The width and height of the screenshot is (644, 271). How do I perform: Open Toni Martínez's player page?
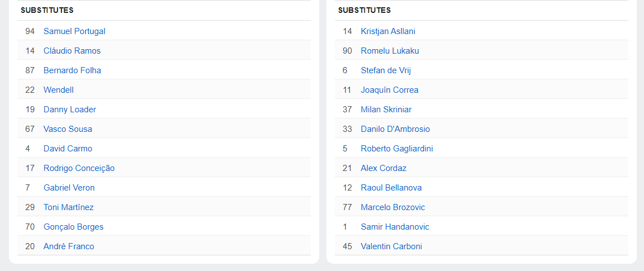[x=69, y=207]
